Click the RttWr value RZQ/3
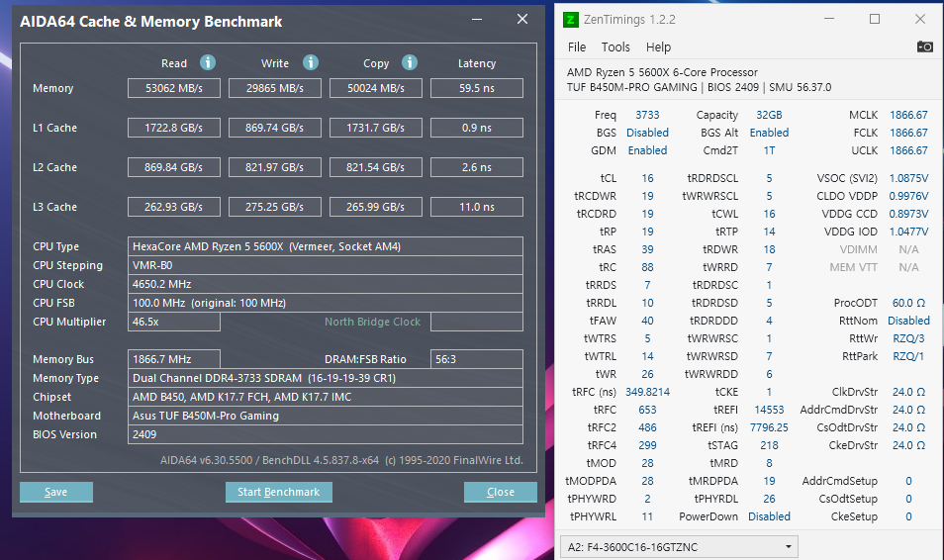944x560 pixels. click(x=908, y=338)
